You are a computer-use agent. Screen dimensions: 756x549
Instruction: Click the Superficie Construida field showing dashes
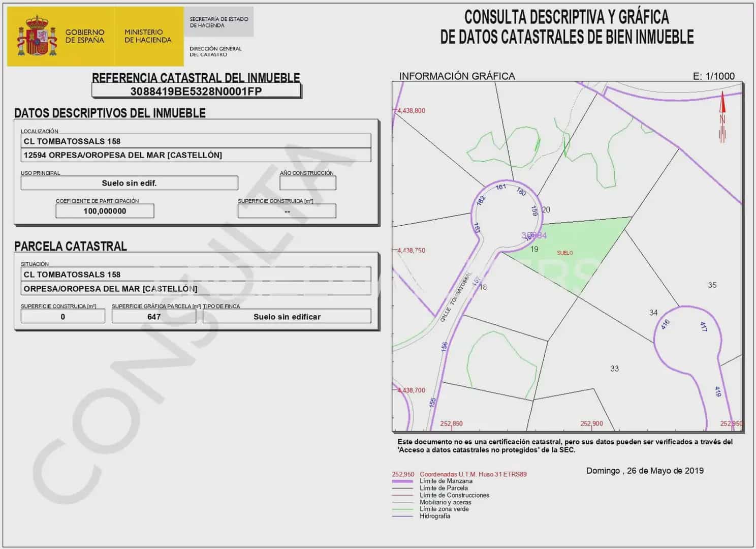(287, 211)
